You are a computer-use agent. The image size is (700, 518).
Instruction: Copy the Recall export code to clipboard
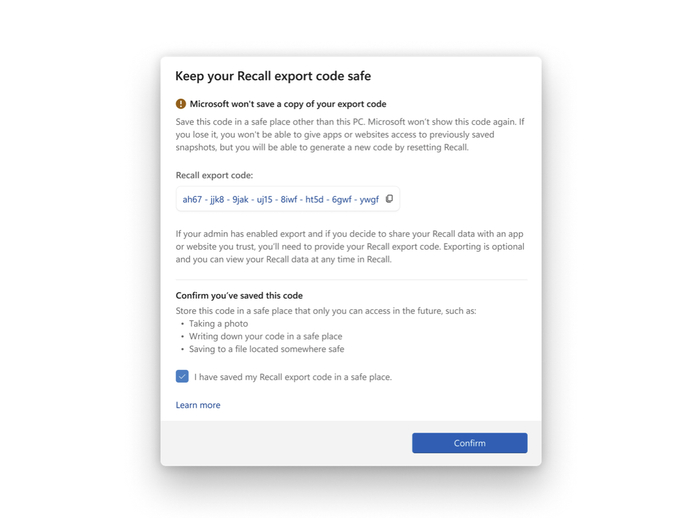click(x=389, y=199)
